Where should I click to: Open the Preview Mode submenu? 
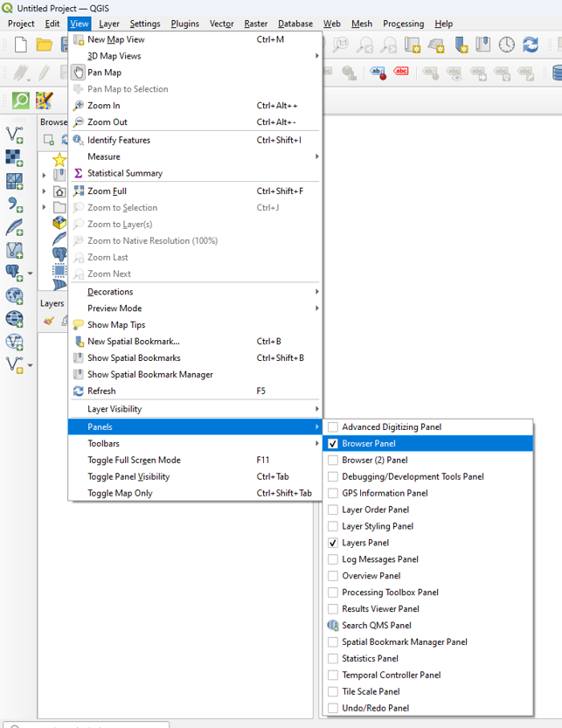coord(195,309)
